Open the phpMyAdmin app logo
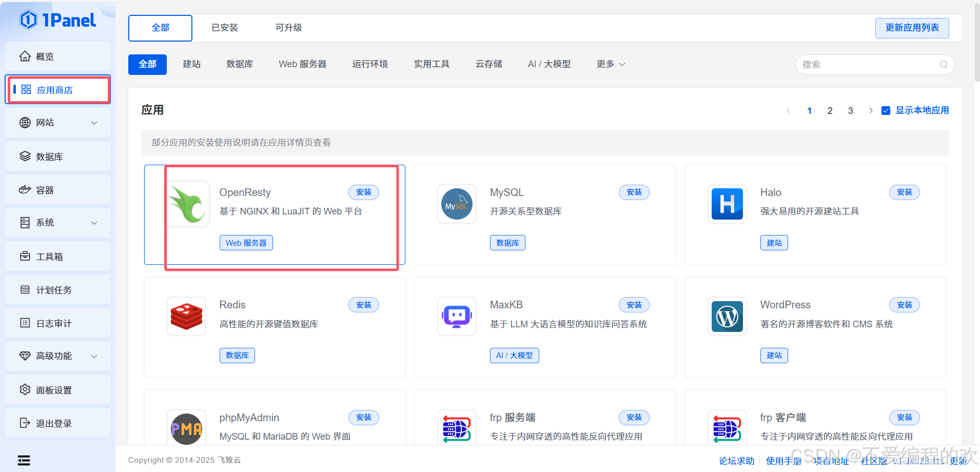Screen dimensions: 980x472 tap(186, 428)
